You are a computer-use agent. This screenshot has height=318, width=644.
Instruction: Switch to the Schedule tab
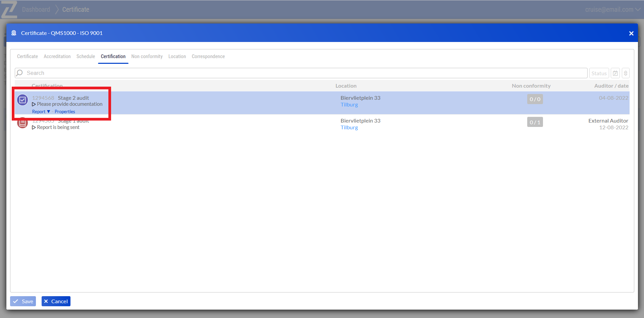tap(86, 56)
